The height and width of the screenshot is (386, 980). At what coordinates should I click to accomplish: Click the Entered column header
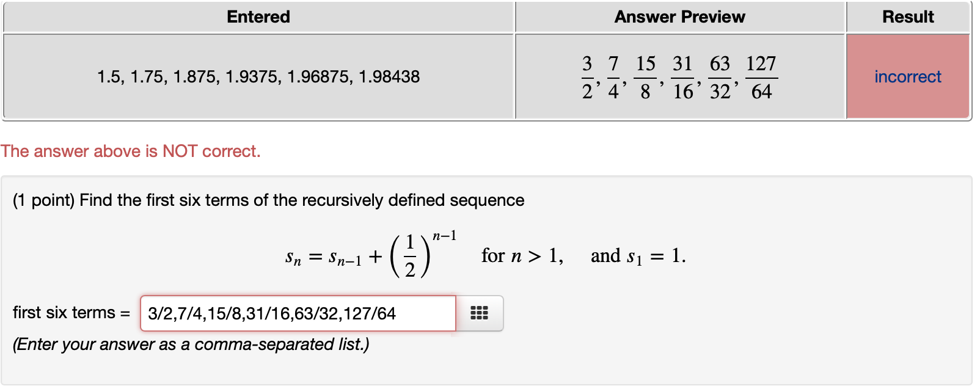(258, 16)
